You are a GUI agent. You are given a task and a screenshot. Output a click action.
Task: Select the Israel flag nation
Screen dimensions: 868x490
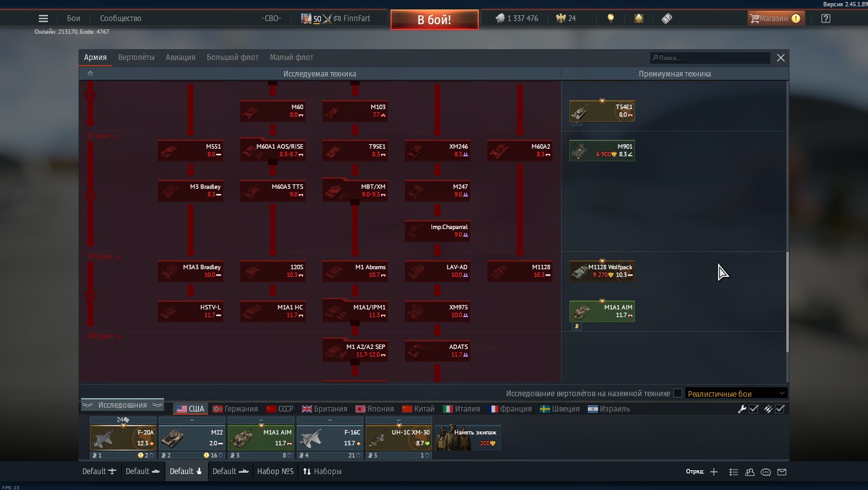pyautogui.click(x=608, y=409)
